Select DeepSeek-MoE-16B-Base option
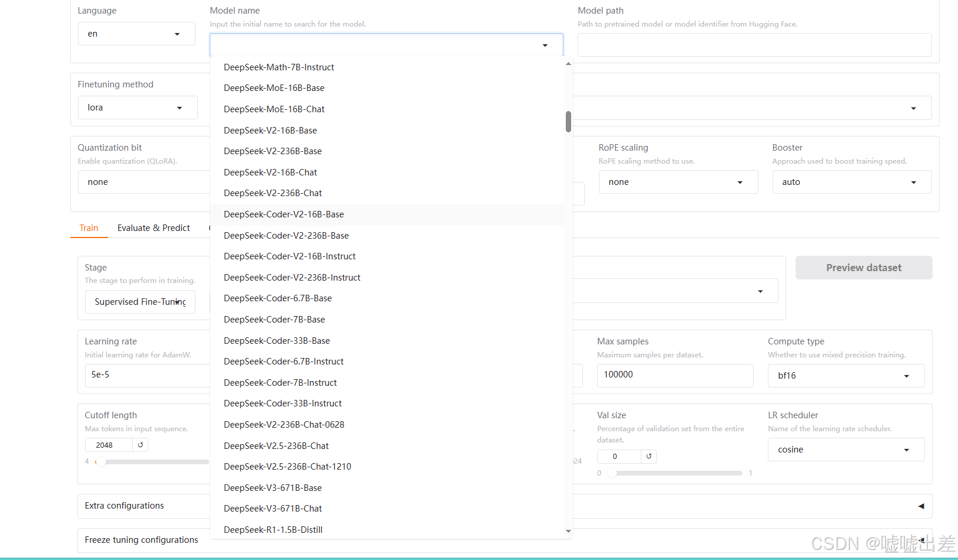958x560 pixels. [x=387, y=88]
